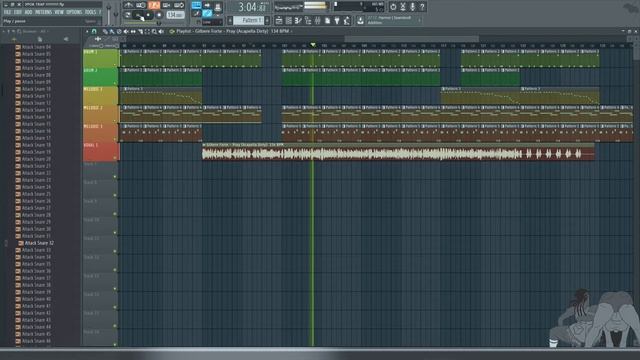Open the PATTERNS menu

pyautogui.click(x=43, y=12)
